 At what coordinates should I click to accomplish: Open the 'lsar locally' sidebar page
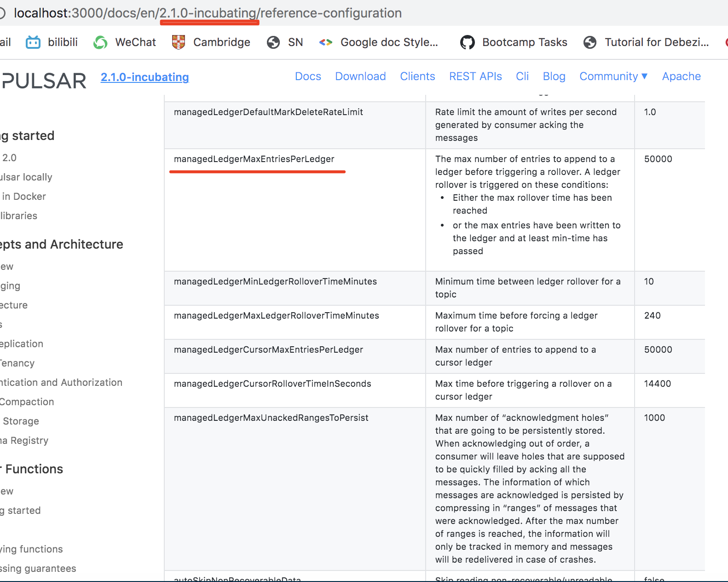coord(26,177)
